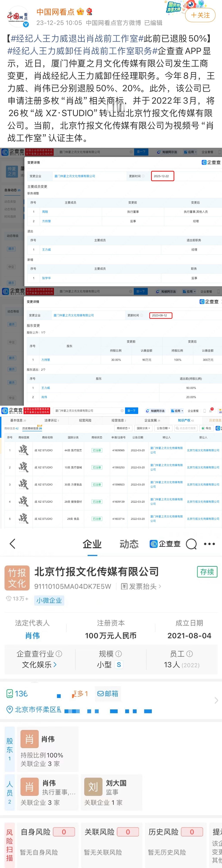Open 王力威 link in 退出 table
Viewport: 222px width, 868px height.
point(46,250)
